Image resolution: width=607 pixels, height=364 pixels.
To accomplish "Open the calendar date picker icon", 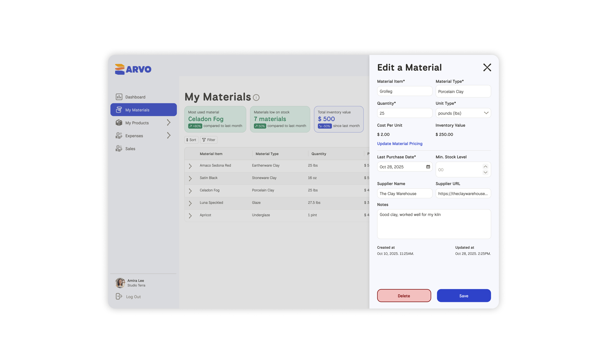I will 428,167.
